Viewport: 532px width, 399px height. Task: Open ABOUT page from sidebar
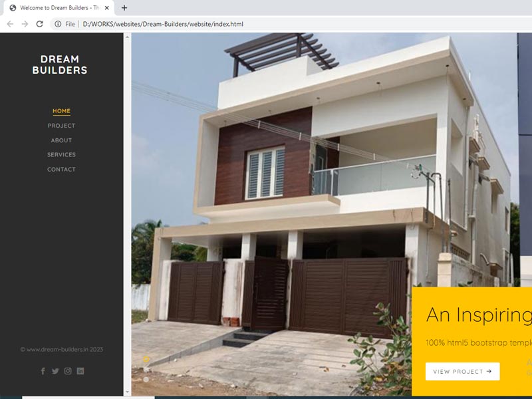61,140
